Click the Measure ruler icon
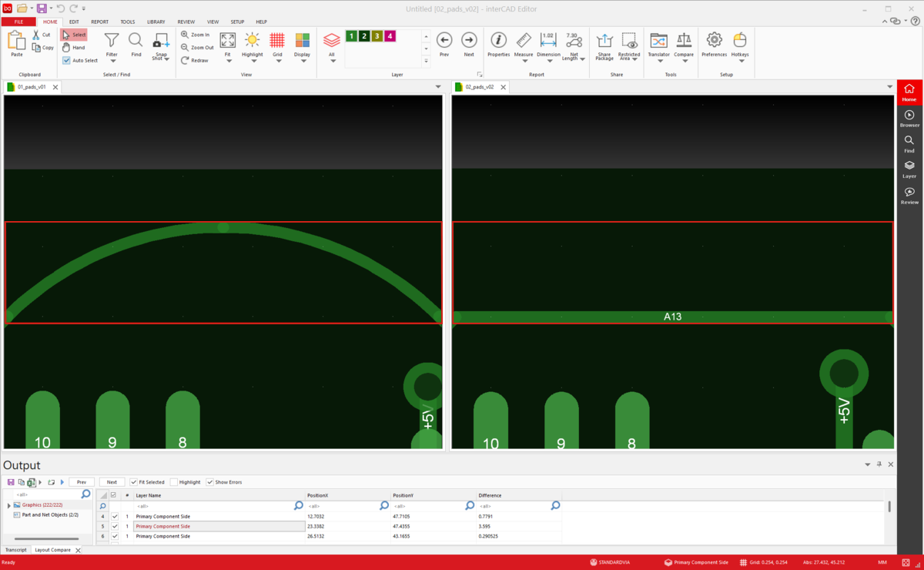The width and height of the screenshot is (924, 570). coord(524,42)
